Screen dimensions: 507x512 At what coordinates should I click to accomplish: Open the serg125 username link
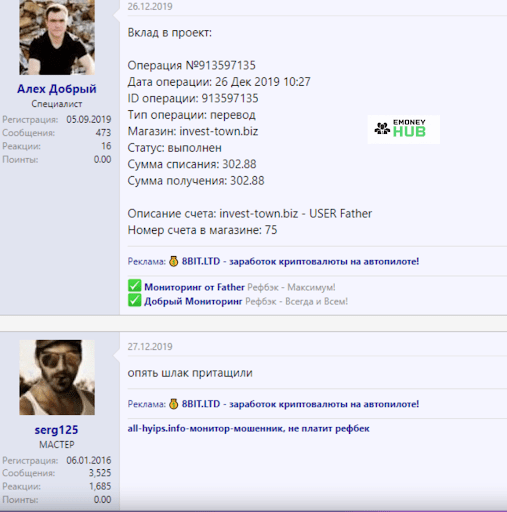point(56,430)
